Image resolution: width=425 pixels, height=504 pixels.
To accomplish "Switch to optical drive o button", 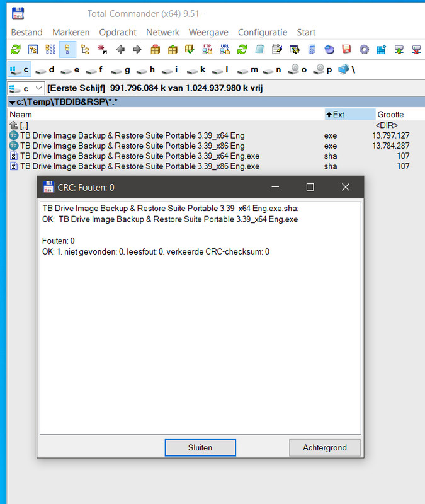I will click(297, 69).
